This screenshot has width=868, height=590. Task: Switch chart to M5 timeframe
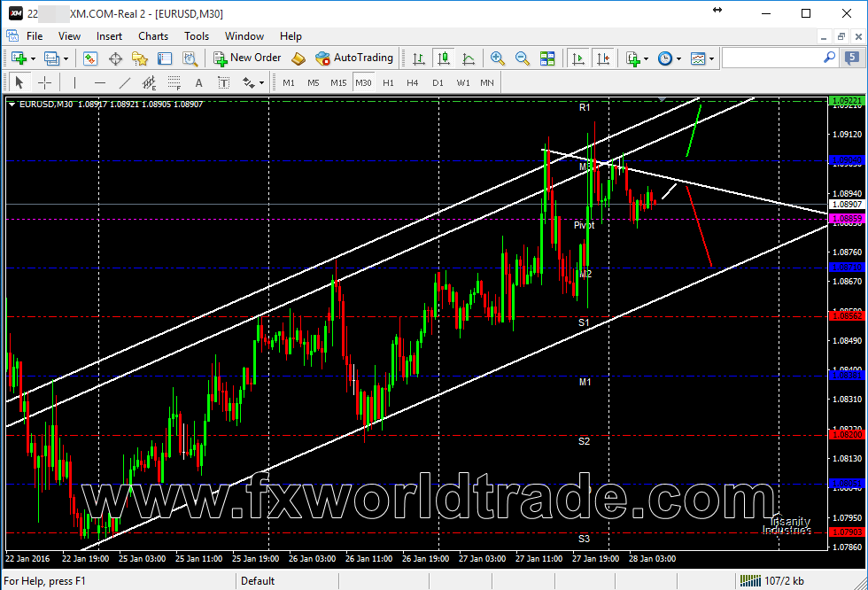(x=314, y=82)
